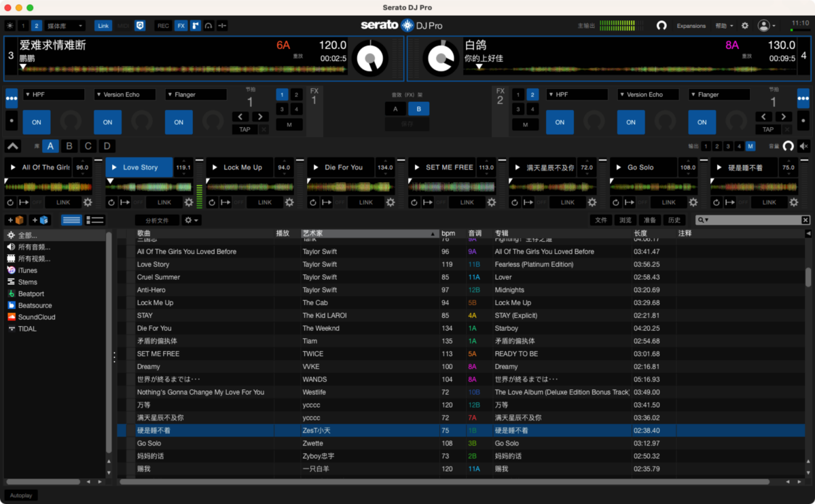Change play mode for Lock Me Up slot
This screenshot has width=815, height=504.
tap(226, 202)
